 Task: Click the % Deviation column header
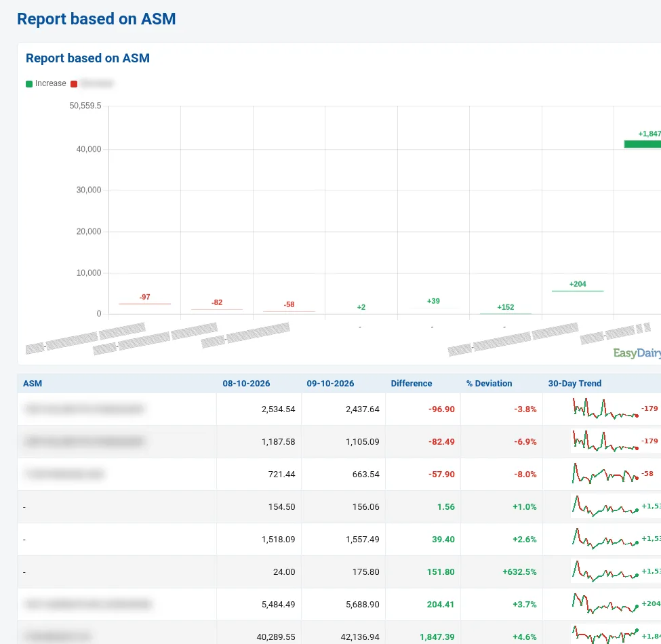click(489, 384)
